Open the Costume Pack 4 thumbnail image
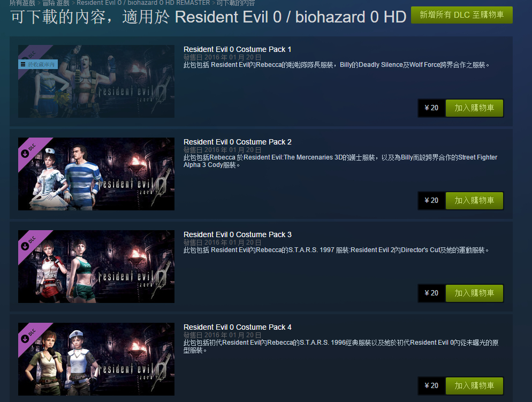 [x=96, y=359]
